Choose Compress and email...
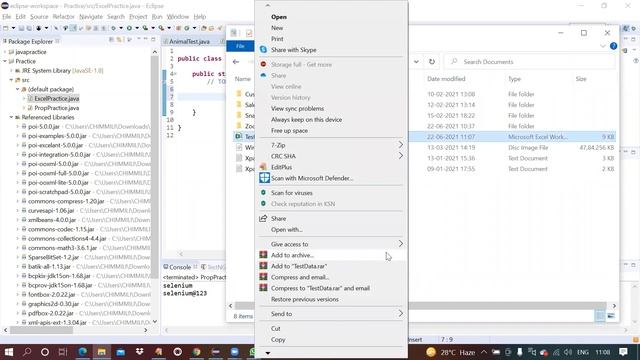 tap(300, 277)
